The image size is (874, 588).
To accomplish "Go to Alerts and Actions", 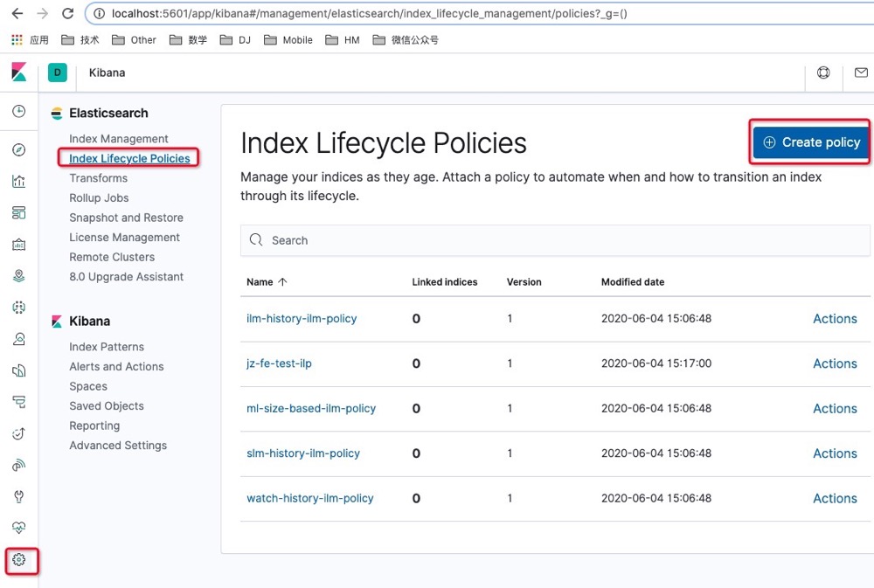I will pos(116,366).
